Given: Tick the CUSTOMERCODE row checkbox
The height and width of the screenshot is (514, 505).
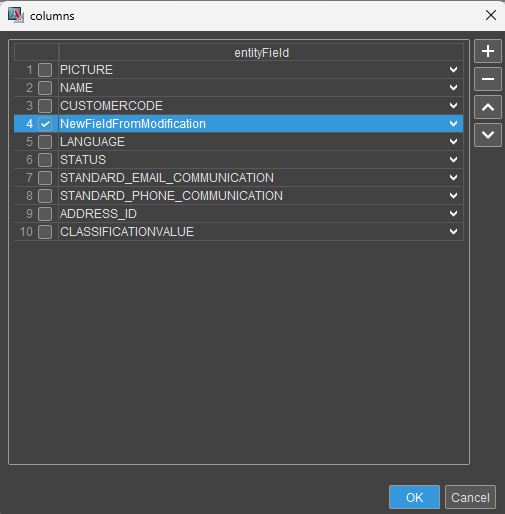Looking at the screenshot, I should (x=45, y=106).
